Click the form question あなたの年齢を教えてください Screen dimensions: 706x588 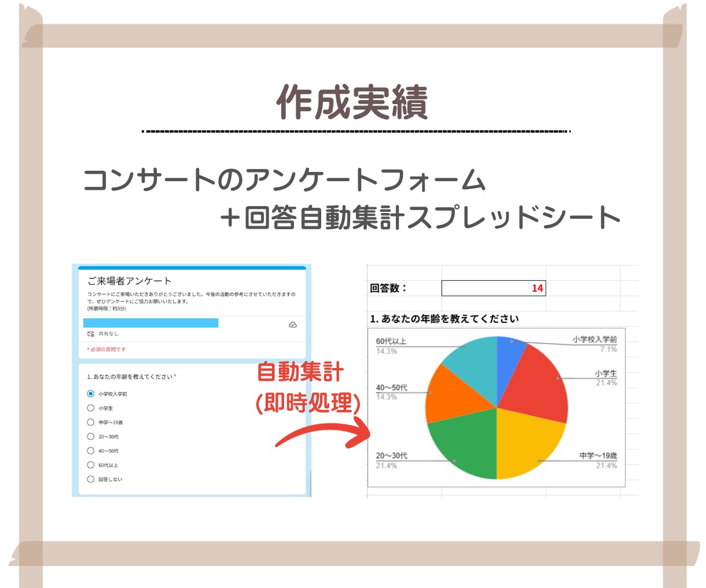pos(131,377)
